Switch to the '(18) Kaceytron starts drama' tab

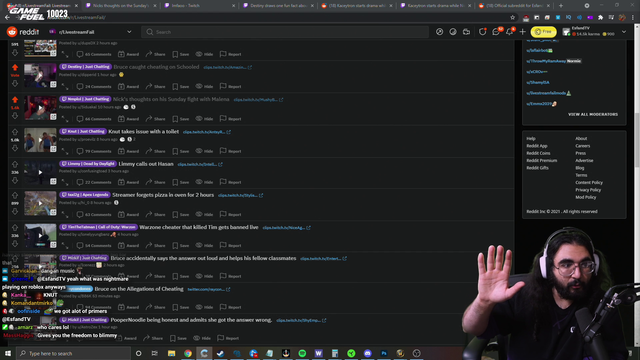point(358,6)
